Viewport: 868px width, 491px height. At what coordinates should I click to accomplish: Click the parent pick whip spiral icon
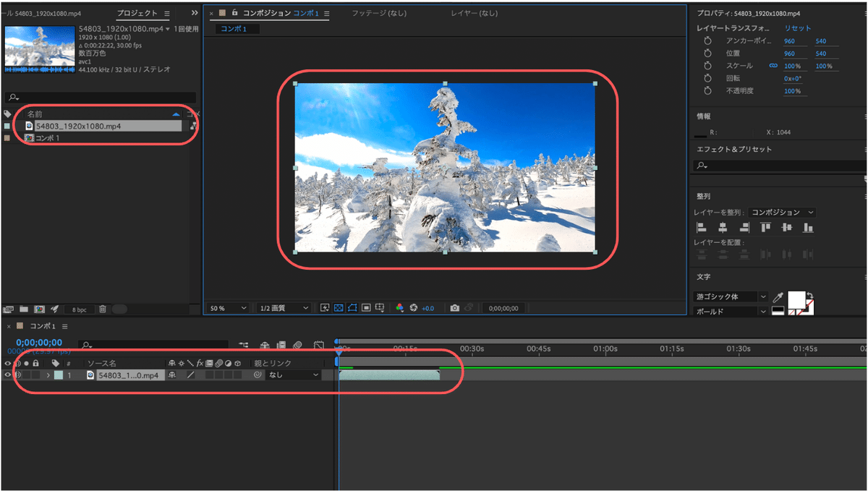258,375
